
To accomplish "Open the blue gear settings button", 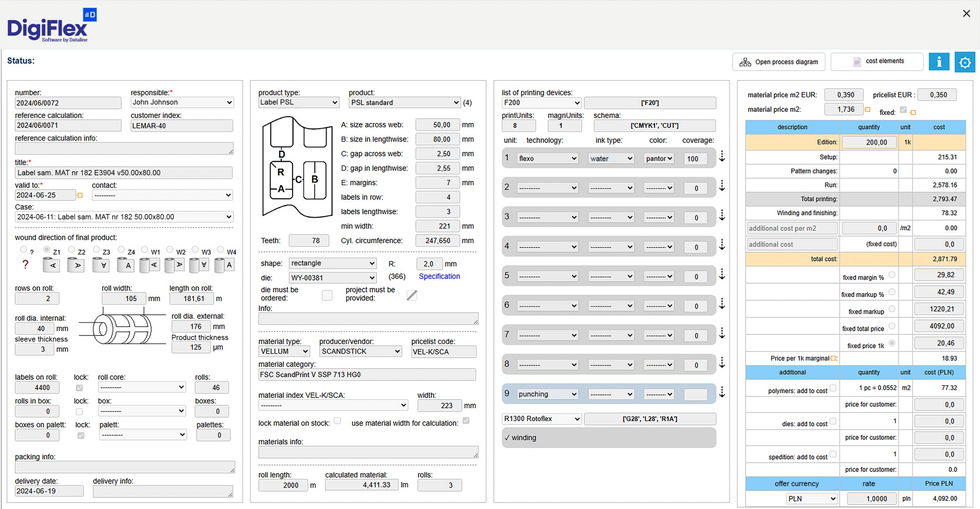I will pos(964,62).
